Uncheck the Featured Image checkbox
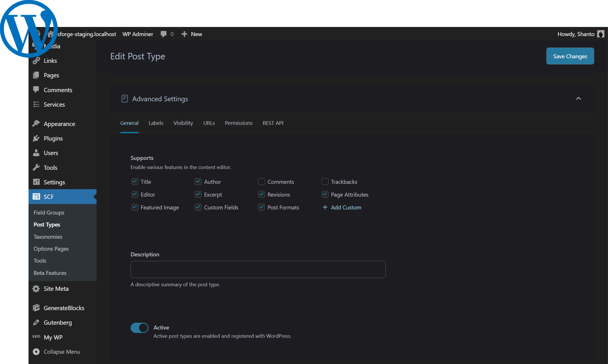Screen dimensions: 608x364 pos(135,207)
